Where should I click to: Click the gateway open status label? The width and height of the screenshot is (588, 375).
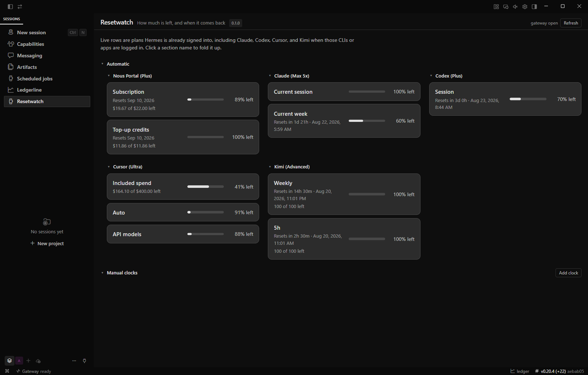544,23
